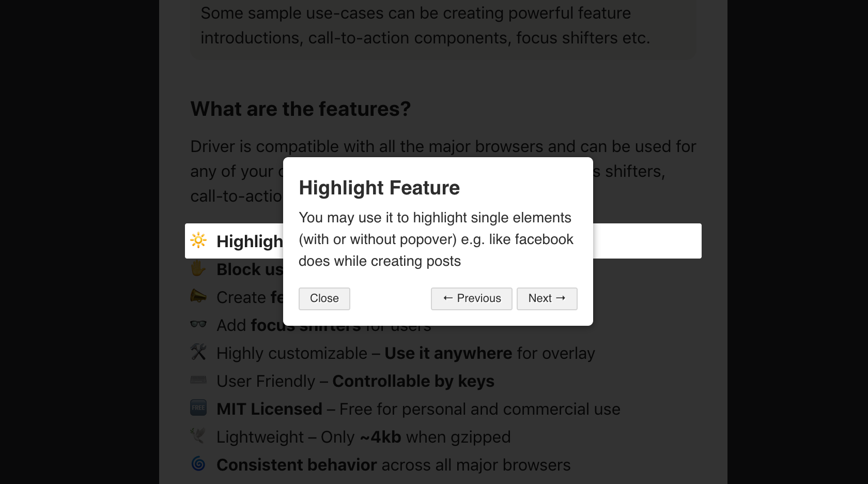This screenshot has width=868, height=484.
Task: Click the Highlight Feature popover title
Action: tap(380, 188)
